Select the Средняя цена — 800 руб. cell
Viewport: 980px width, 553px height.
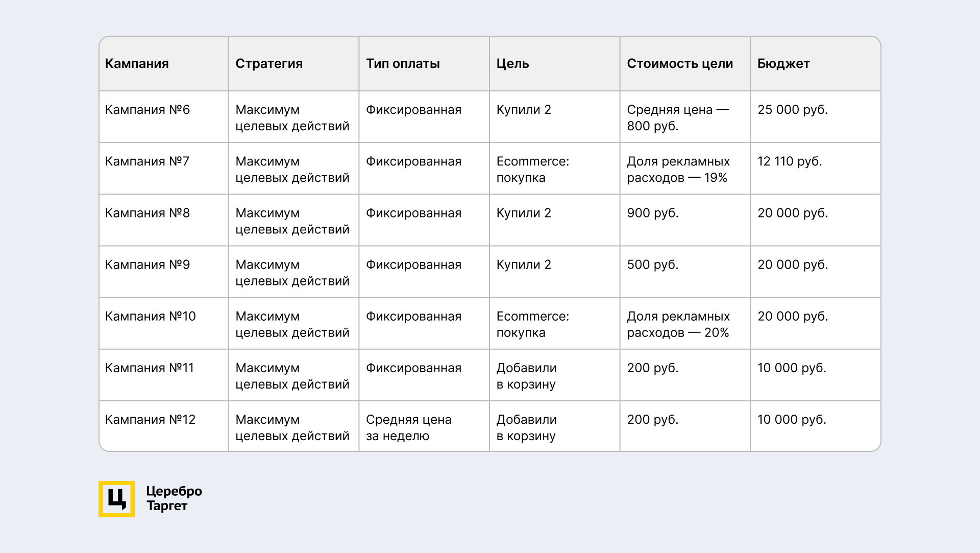pyautogui.click(x=678, y=118)
